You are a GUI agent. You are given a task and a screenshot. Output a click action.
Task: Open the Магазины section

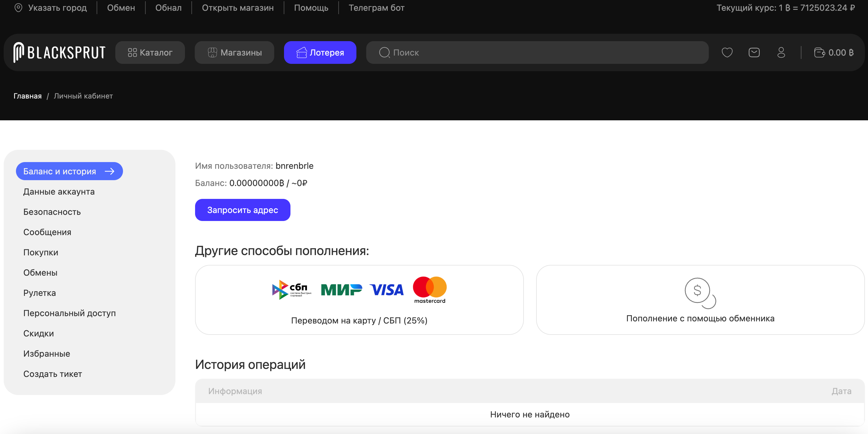click(234, 52)
